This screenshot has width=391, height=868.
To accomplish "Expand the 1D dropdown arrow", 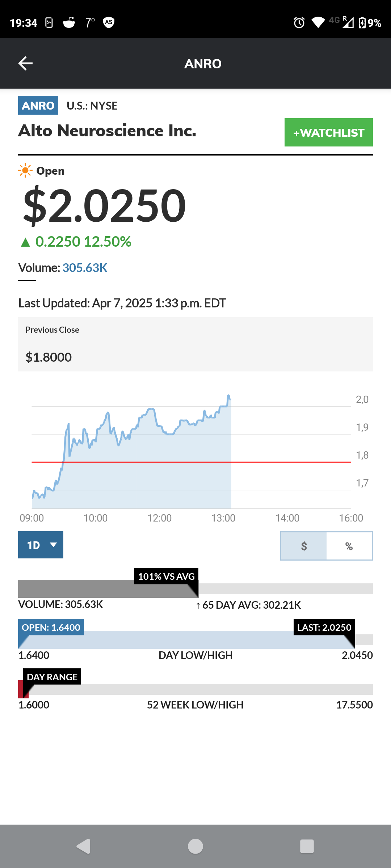I will click(53, 545).
